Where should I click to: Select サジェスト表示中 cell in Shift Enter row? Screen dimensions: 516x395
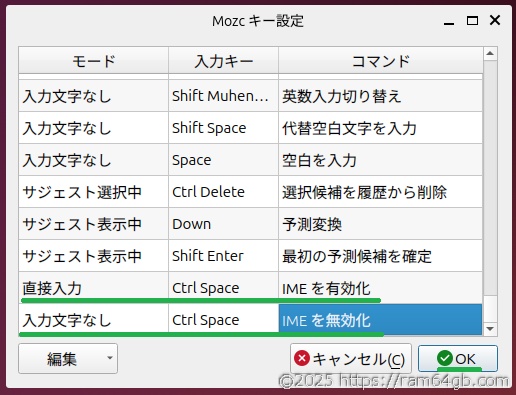click(x=94, y=256)
